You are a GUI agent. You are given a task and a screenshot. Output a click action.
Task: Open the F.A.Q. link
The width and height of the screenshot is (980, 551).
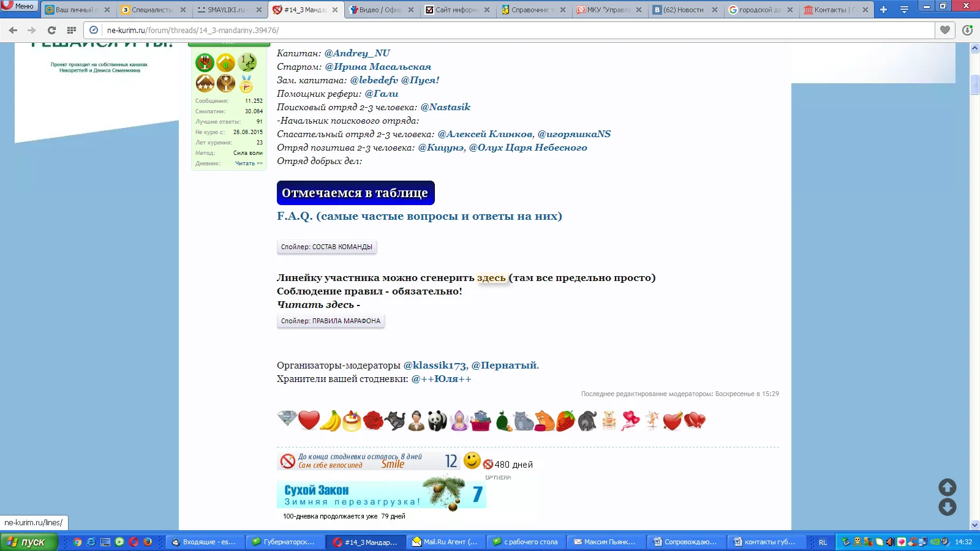point(420,216)
